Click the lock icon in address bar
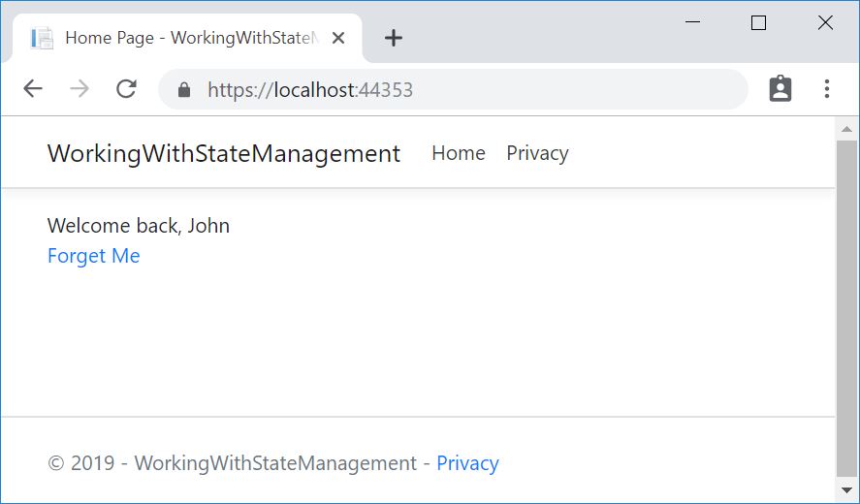 pyautogui.click(x=184, y=90)
